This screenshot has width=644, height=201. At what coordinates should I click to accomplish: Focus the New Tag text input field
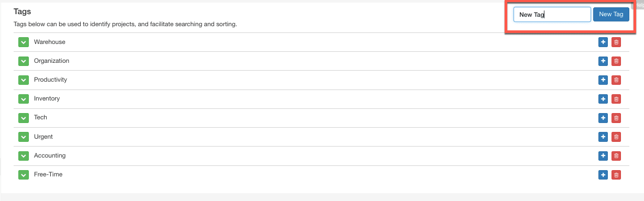click(552, 14)
